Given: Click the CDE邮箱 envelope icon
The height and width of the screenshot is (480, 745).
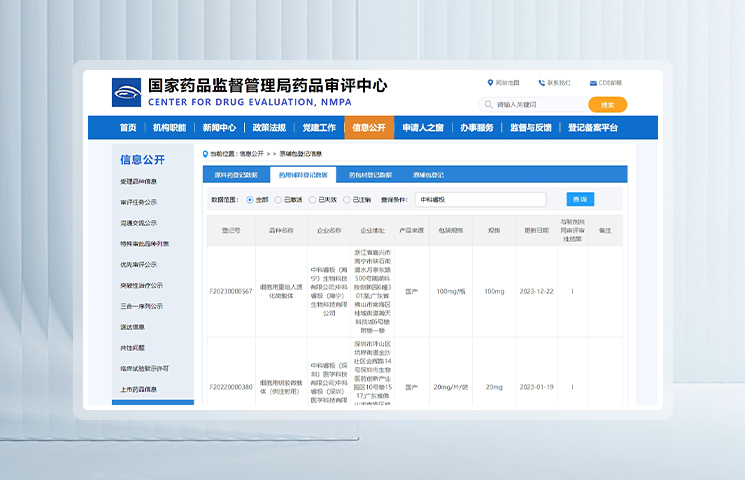Looking at the screenshot, I should [x=592, y=83].
